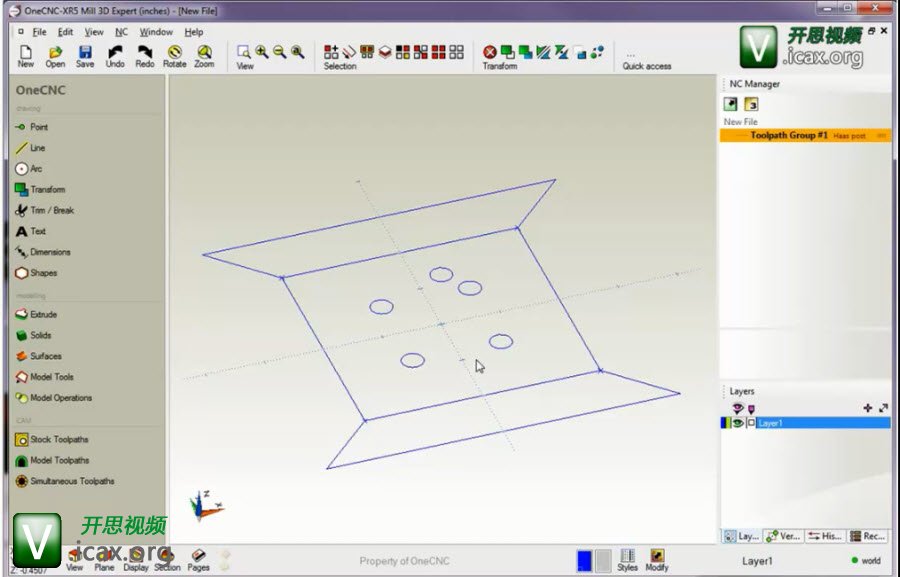Click the Undo toolbar icon
This screenshot has width=900, height=577.
[115, 55]
